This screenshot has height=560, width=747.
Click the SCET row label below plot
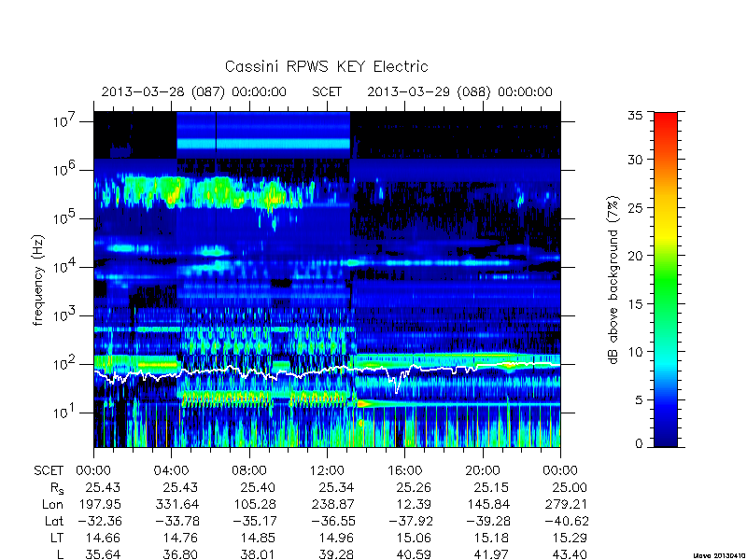tap(49, 470)
